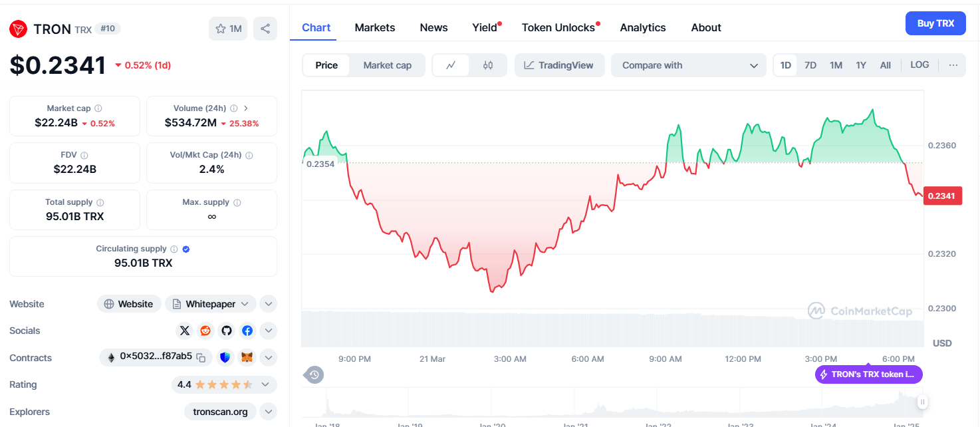
Task: Open Volume (24h) arrow link
Action: [246, 108]
